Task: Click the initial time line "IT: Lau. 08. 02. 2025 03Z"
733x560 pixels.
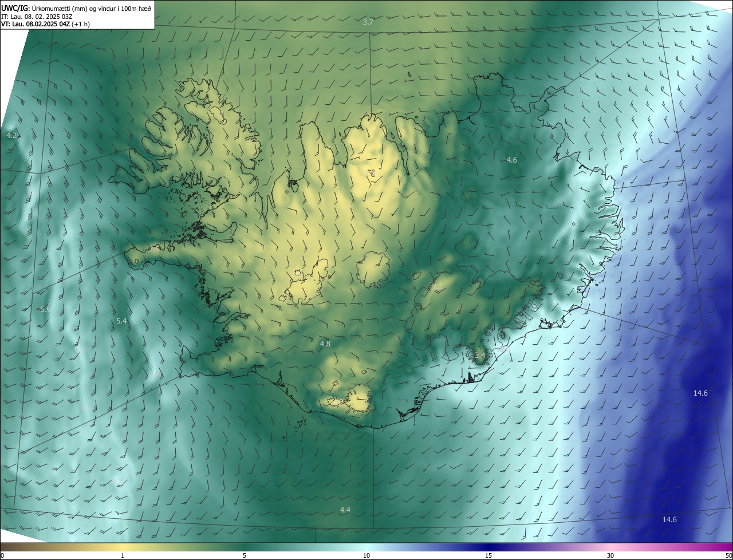Action: [x=36, y=16]
